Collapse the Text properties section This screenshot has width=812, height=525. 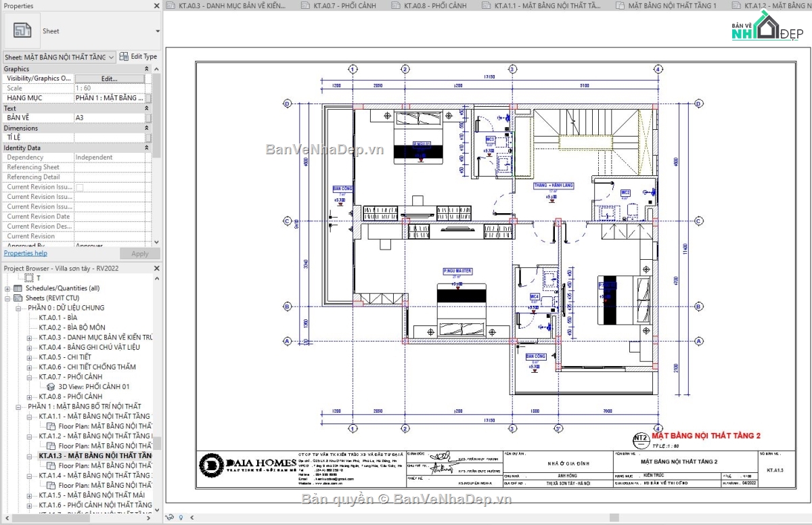point(147,108)
